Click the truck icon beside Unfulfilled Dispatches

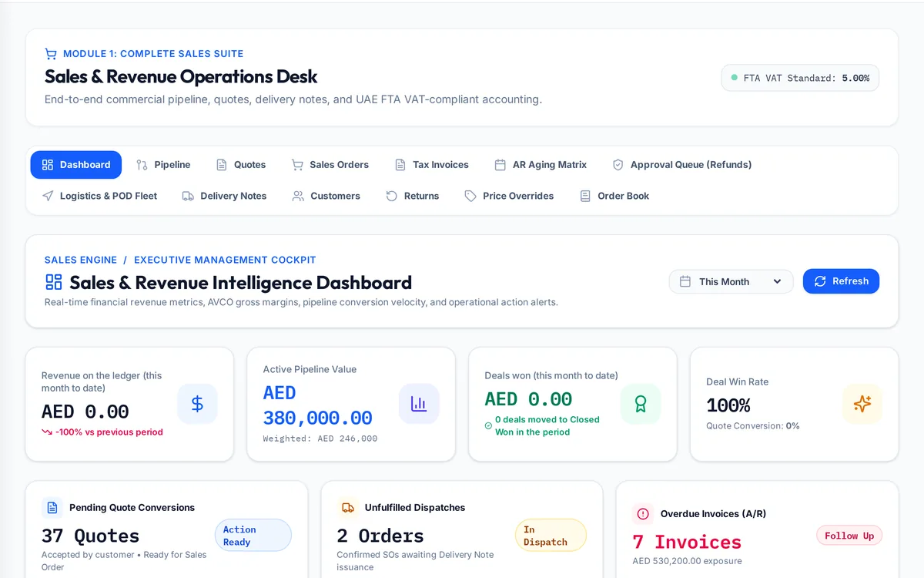click(x=348, y=508)
